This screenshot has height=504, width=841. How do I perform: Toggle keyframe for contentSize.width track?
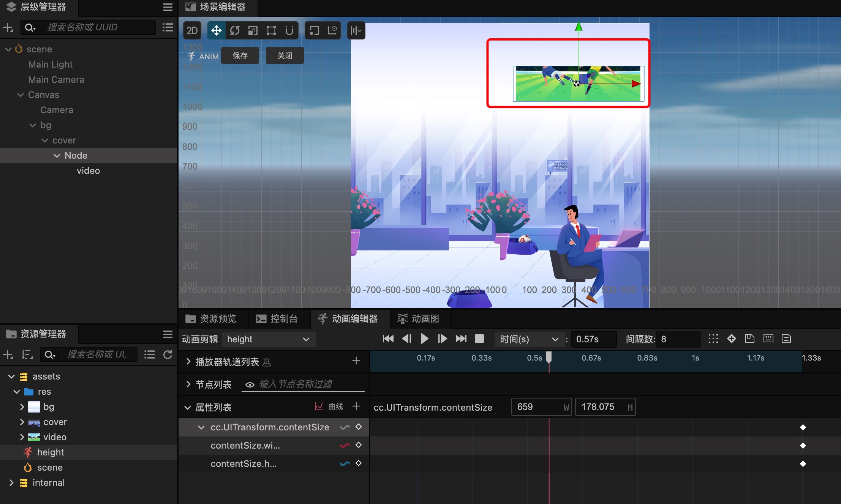(x=358, y=445)
